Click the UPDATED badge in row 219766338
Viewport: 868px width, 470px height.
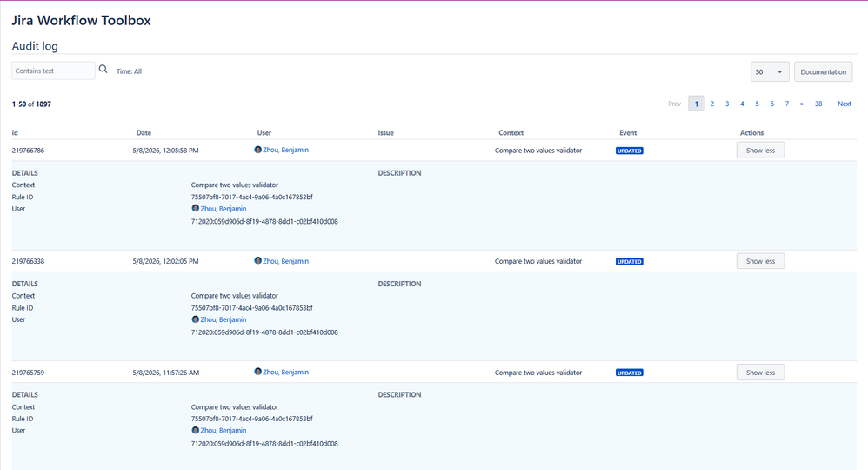630,262
